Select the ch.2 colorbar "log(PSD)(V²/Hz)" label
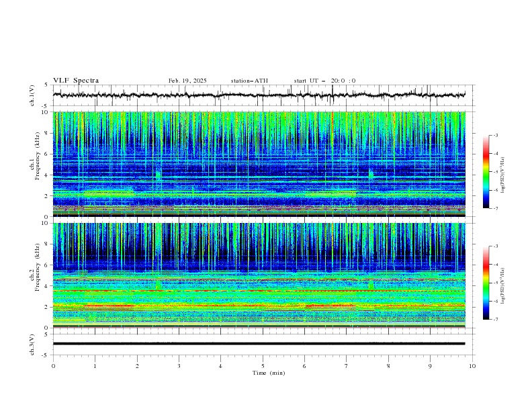 pyautogui.click(x=503, y=286)
